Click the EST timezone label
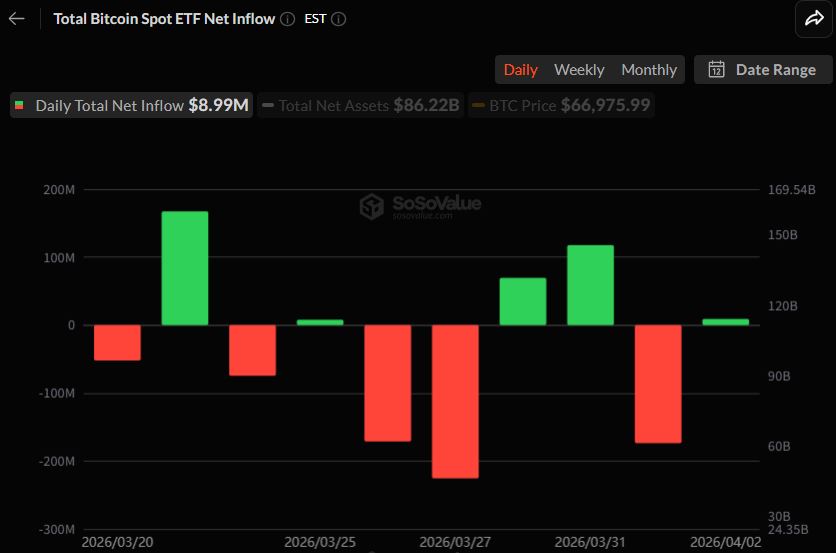Image resolution: width=836 pixels, height=553 pixels. [315, 19]
